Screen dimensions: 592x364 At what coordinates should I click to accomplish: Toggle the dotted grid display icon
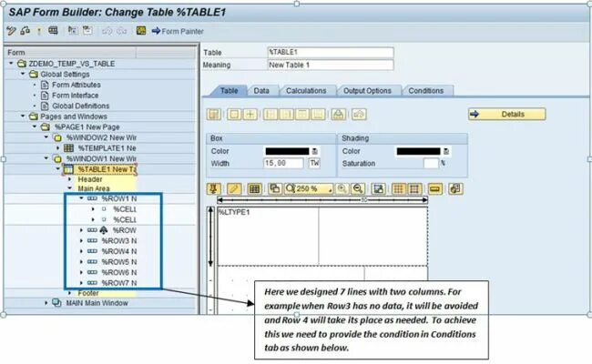[398, 188]
